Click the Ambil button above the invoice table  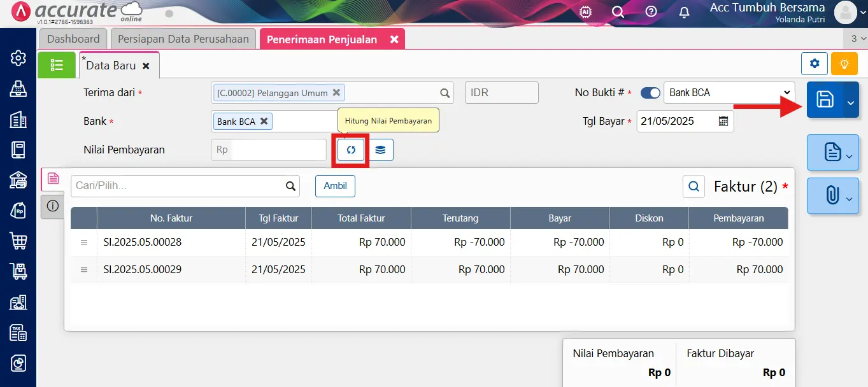(335, 186)
